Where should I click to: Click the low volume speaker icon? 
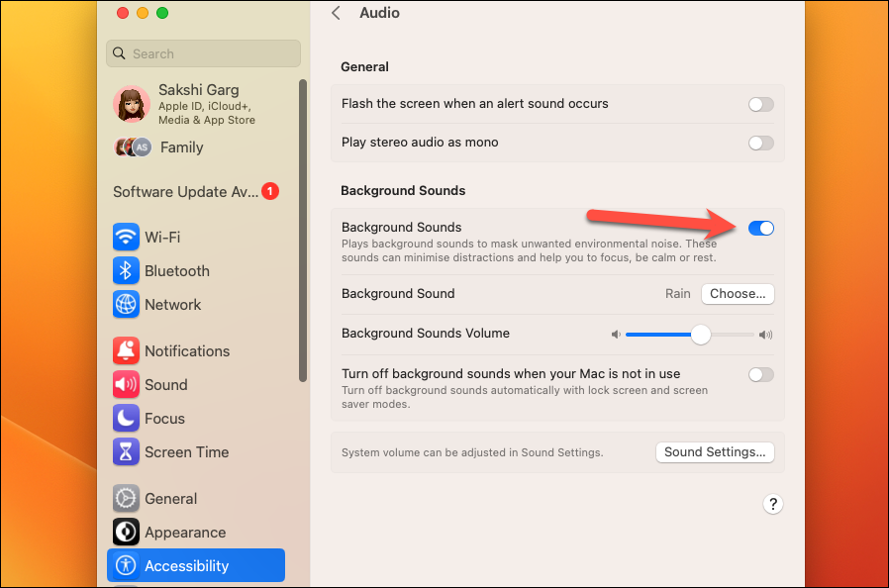pyautogui.click(x=616, y=335)
